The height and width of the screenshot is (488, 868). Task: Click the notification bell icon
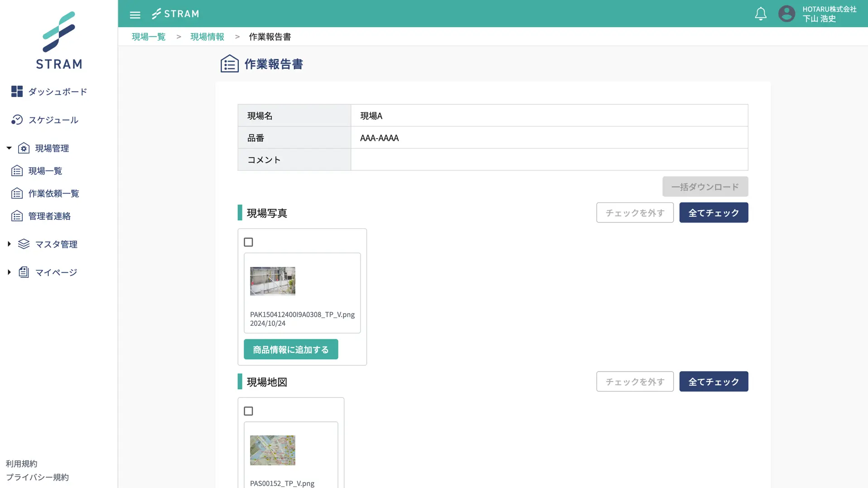(761, 14)
